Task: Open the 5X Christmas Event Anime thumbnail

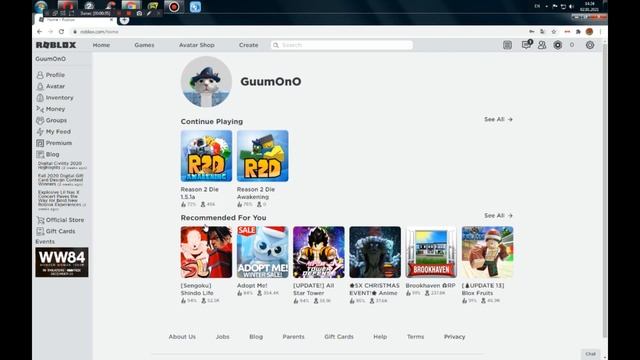Action: tap(375, 252)
